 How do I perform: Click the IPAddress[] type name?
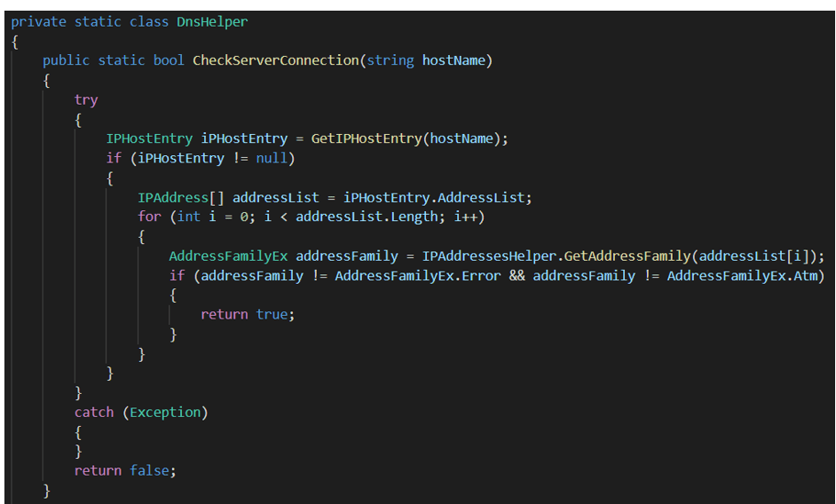point(181,198)
